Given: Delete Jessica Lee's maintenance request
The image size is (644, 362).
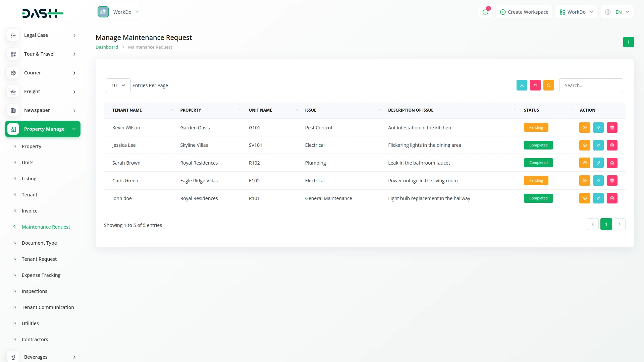Looking at the screenshot, I should (612, 145).
